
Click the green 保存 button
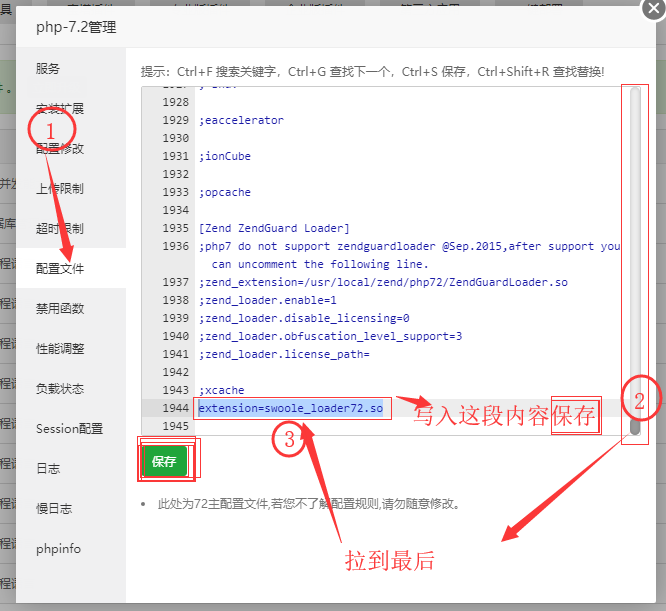point(164,461)
